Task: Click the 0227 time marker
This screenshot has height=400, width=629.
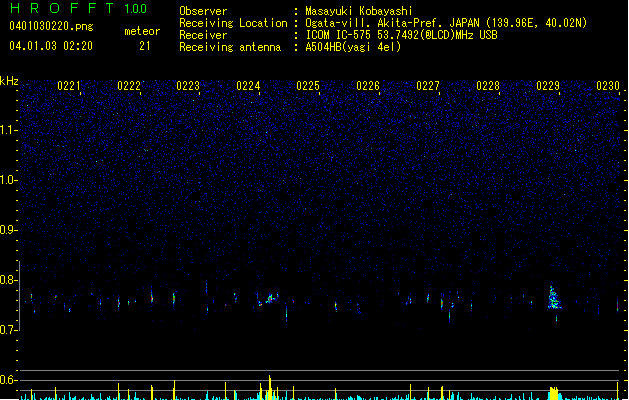Action: 428,86
